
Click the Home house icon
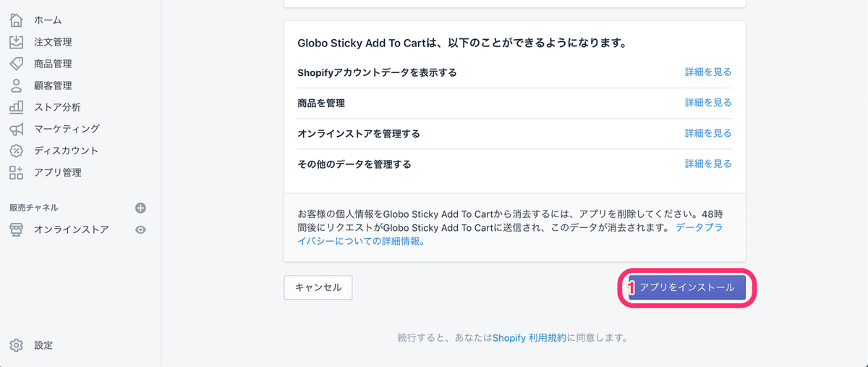coord(16,20)
